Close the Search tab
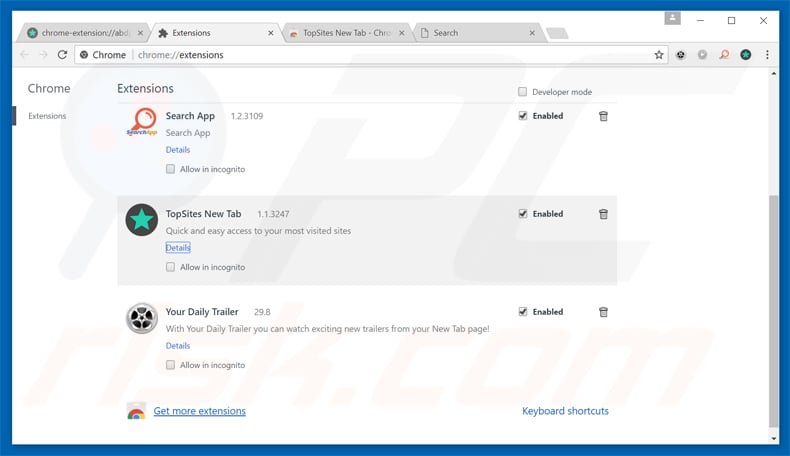 [532, 33]
